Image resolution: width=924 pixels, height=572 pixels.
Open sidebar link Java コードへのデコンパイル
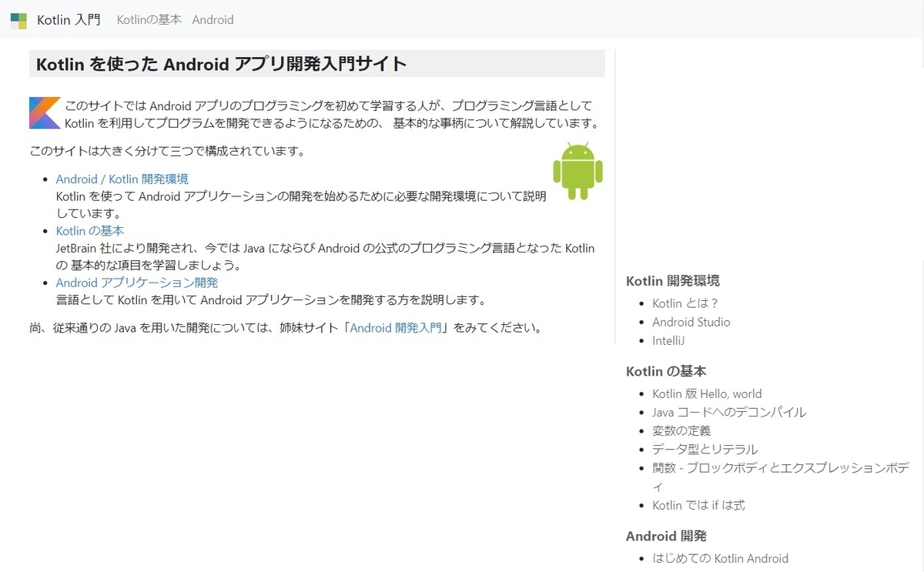(x=729, y=412)
